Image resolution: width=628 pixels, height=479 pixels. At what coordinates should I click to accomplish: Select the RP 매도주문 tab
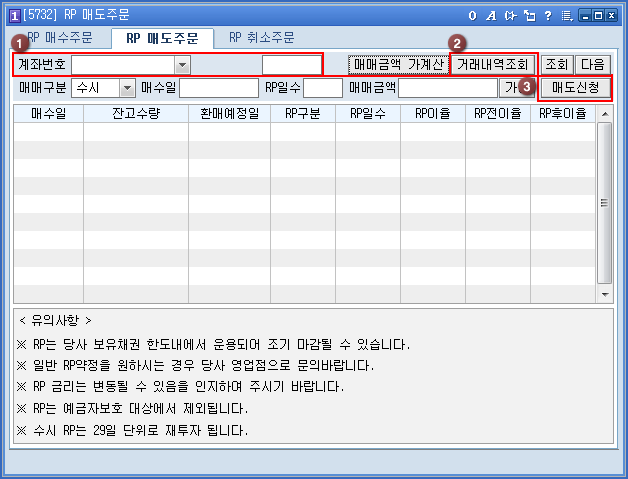point(162,39)
